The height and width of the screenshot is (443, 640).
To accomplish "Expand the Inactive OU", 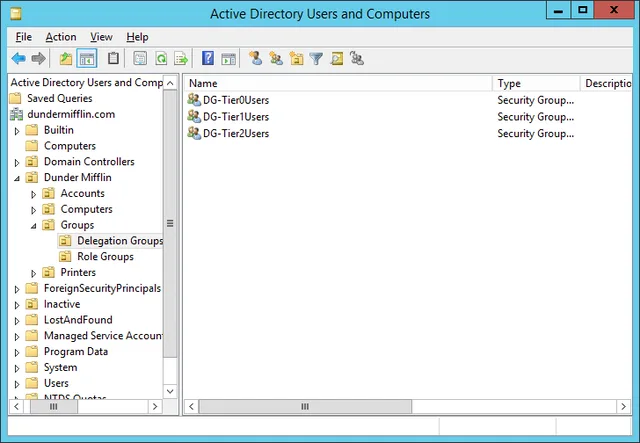I will tap(17, 305).
